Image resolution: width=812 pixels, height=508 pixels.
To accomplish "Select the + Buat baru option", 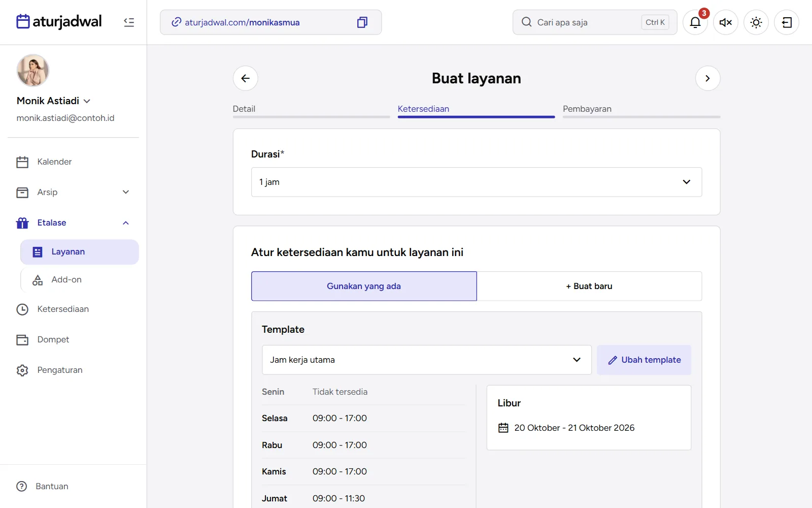I will (x=589, y=286).
